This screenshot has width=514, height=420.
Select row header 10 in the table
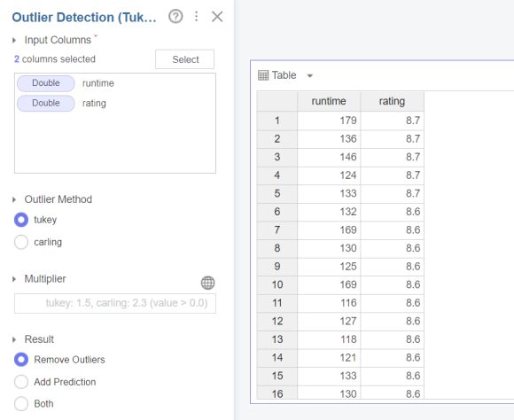click(x=277, y=284)
